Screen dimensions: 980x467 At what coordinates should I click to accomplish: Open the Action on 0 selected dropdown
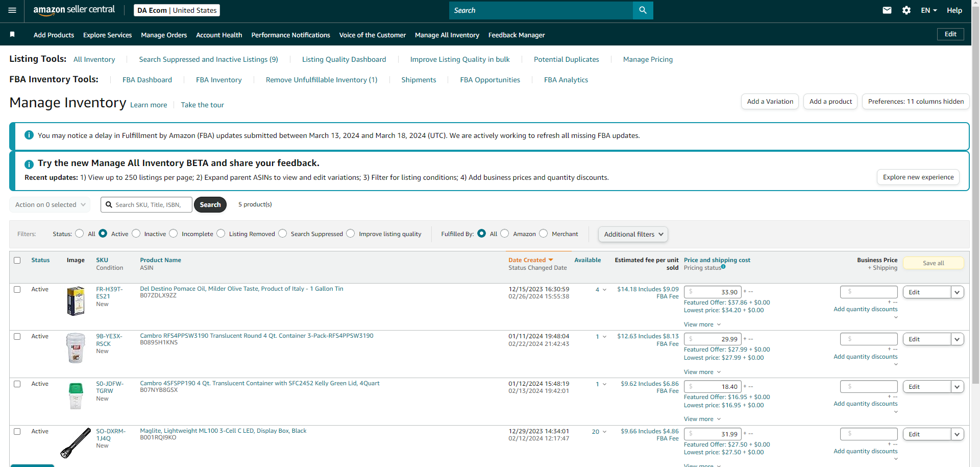[x=50, y=205]
